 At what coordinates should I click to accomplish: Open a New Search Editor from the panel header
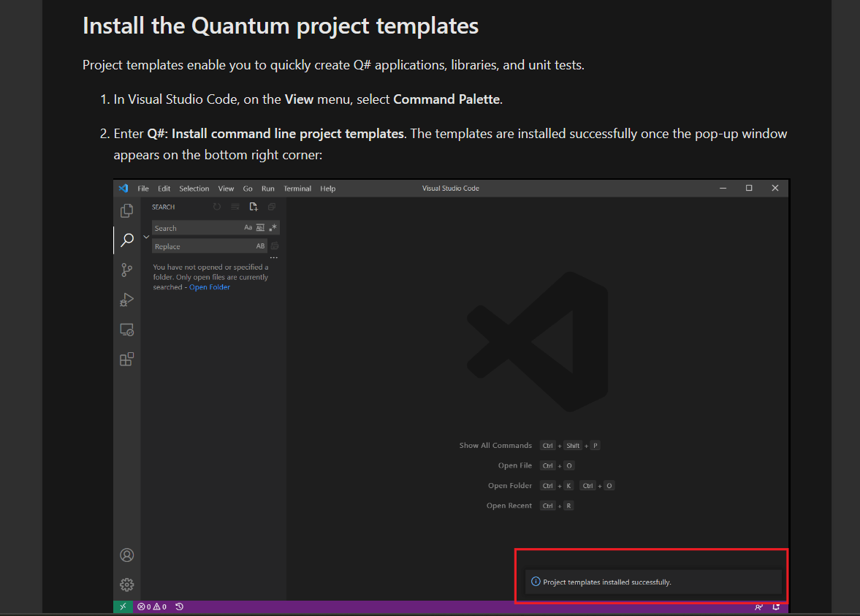(x=254, y=207)
